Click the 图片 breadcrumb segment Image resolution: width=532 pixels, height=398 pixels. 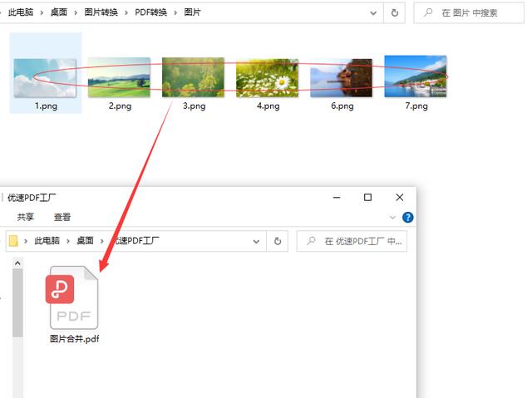(192, 12)
